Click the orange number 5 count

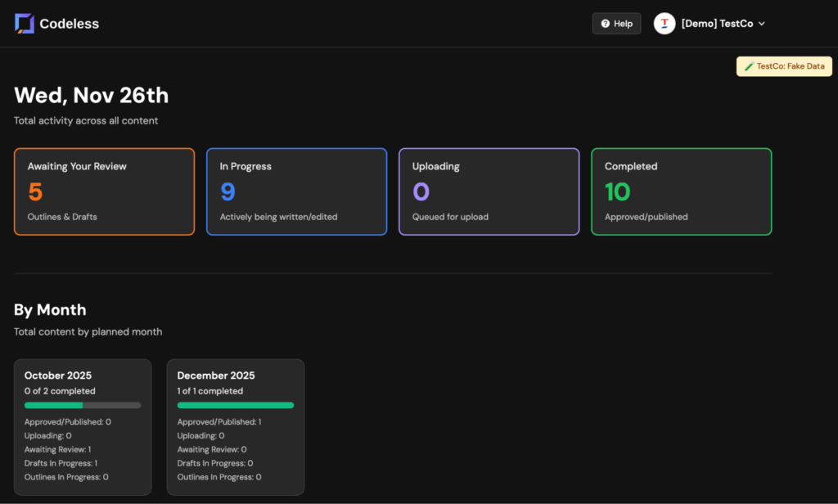tap(35, 192)
